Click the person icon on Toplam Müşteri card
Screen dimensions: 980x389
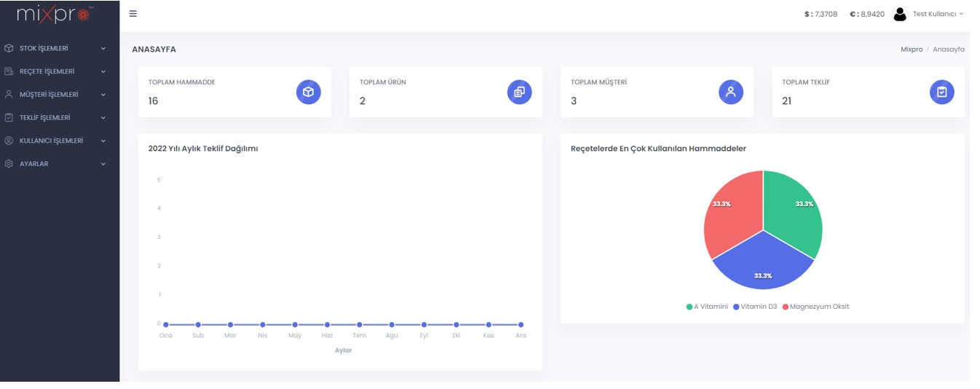tap(730, 92)
